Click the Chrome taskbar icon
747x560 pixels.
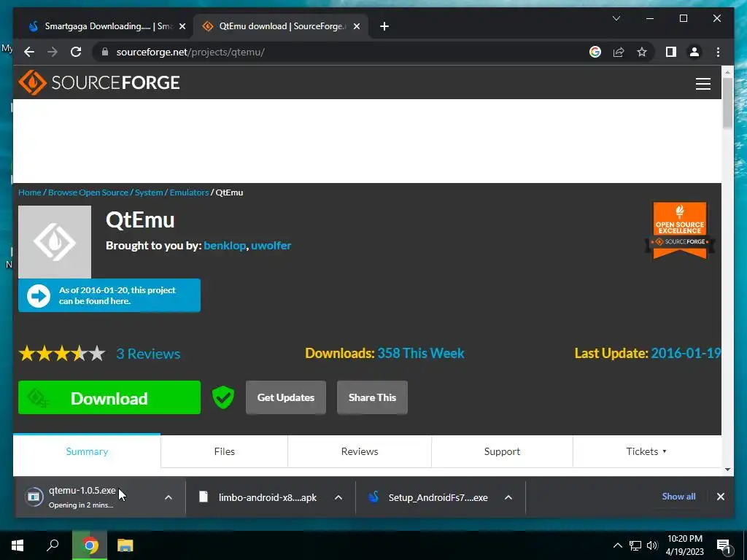point(90,545)
